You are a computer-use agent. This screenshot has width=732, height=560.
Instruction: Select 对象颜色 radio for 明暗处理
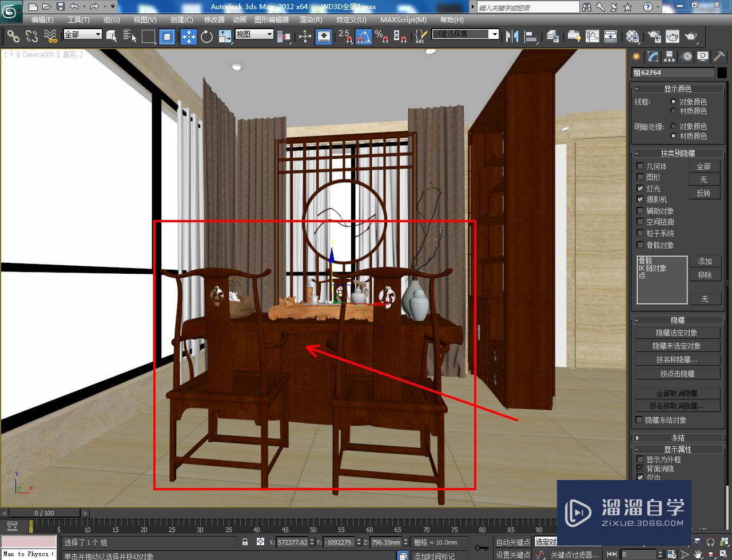click(x=673, y=126)
